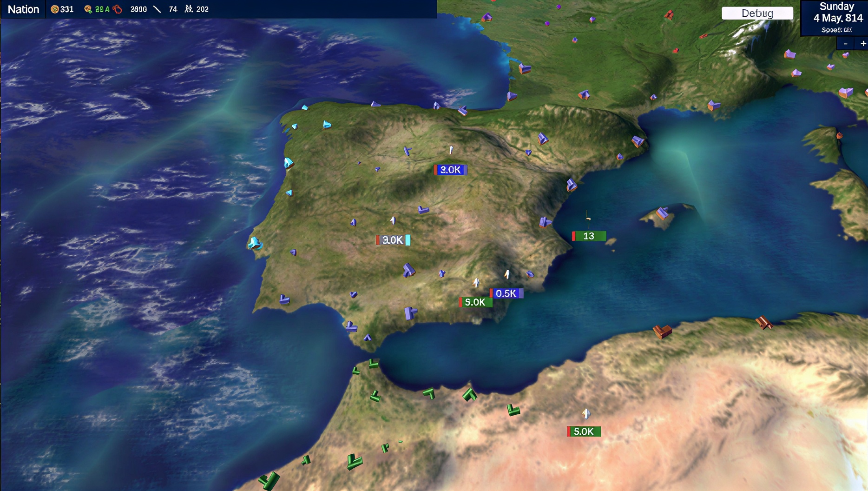Open the Nation menu
The height and width of the screenshot is (491, 868).
tap(23, 9)
